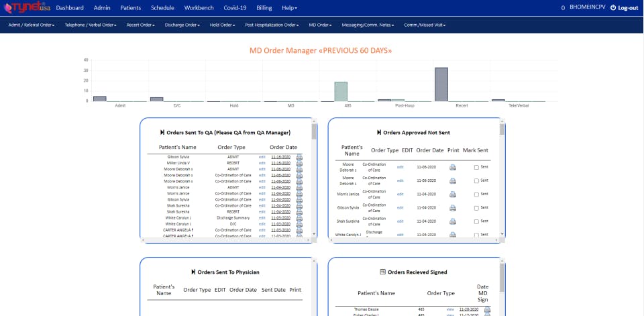
Task: View Thomas Dessie's signed 485 order
Action: point(450,309)
